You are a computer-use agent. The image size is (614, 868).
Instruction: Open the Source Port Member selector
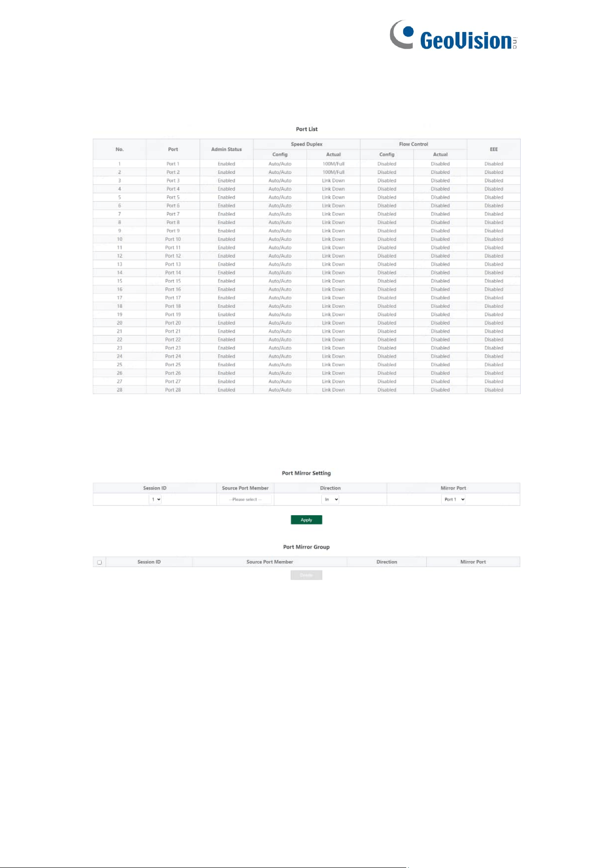point(245,499)
